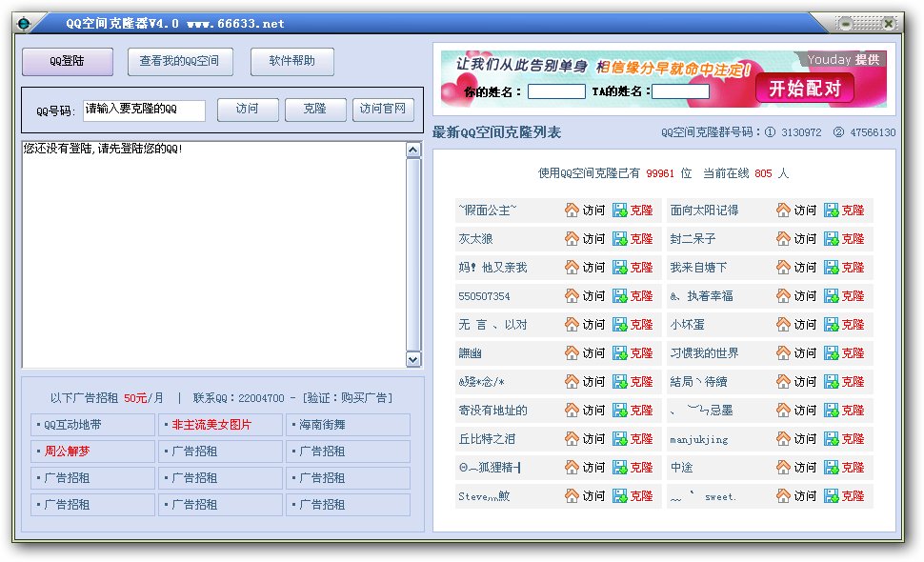
Task: Click the house icon in the Steve row
Action: 572,496
